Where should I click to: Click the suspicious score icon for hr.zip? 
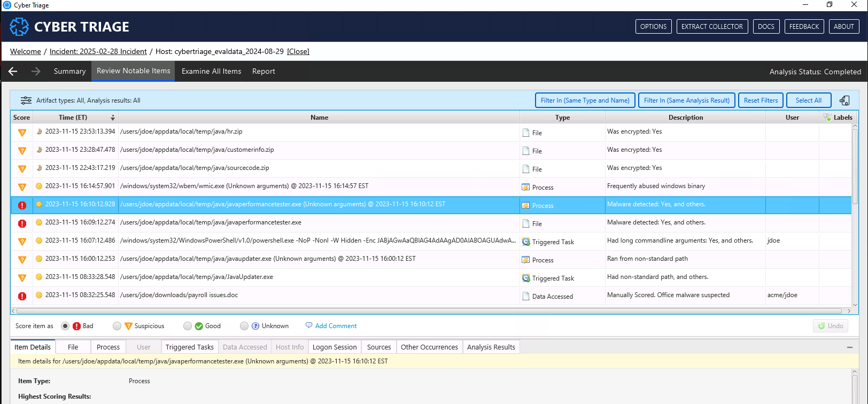(x=22, y=133)
